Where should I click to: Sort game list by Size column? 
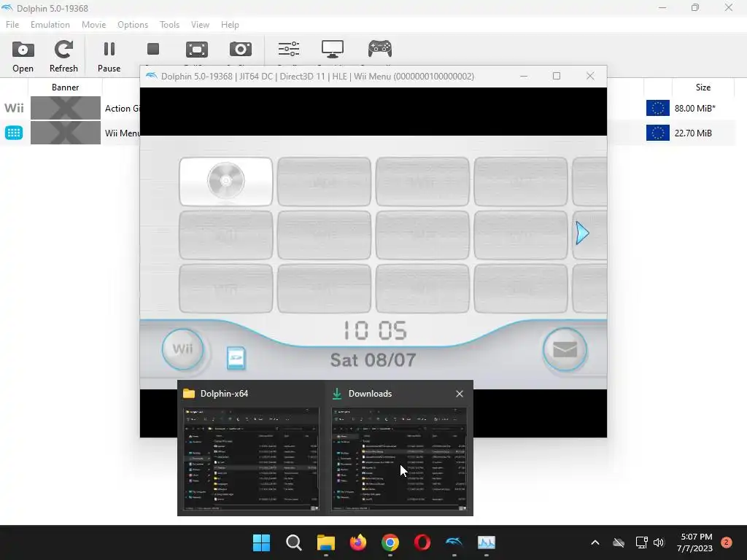pyautogui.click(x=703, y=87)
